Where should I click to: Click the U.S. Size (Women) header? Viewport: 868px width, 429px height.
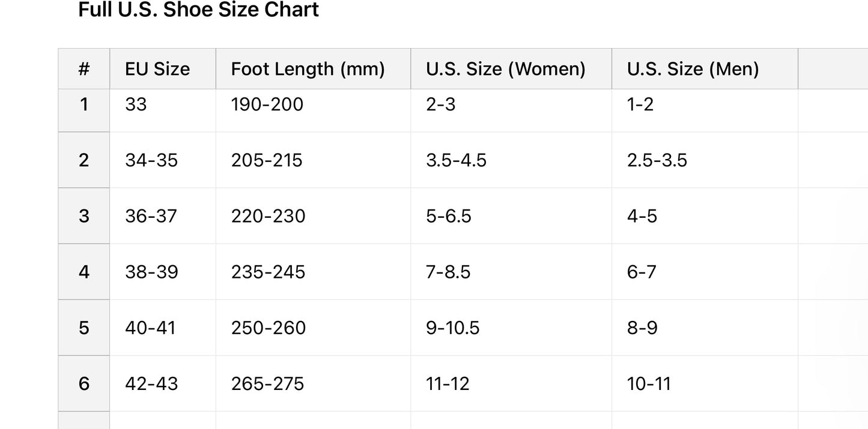coord(511,69)
